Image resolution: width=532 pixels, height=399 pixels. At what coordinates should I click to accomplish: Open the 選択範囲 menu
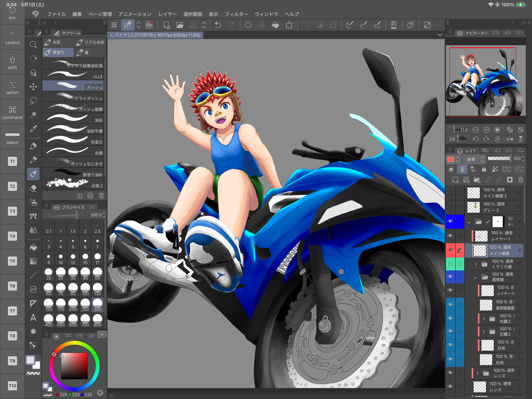coord(193,14)
